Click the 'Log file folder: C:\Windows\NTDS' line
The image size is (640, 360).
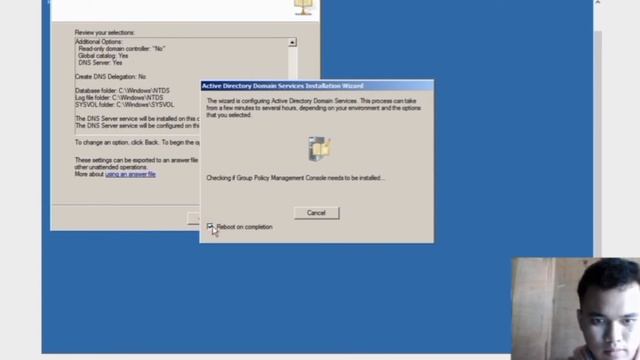(x=119, y=98)
